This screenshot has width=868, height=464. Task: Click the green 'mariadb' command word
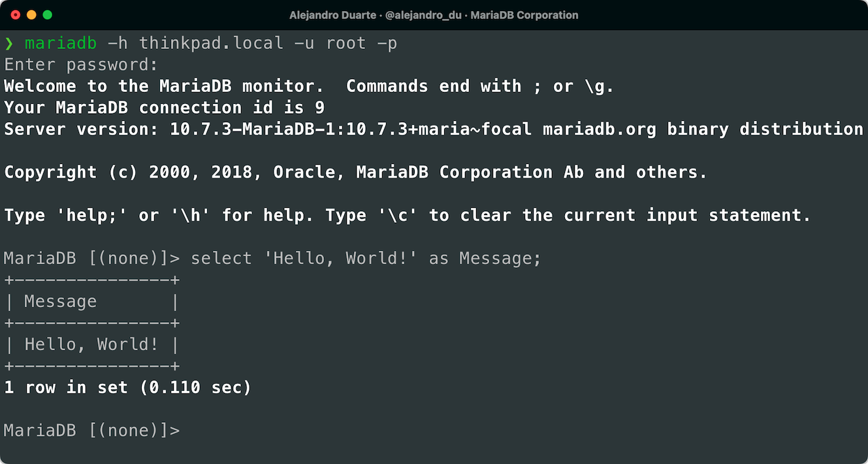61,44
